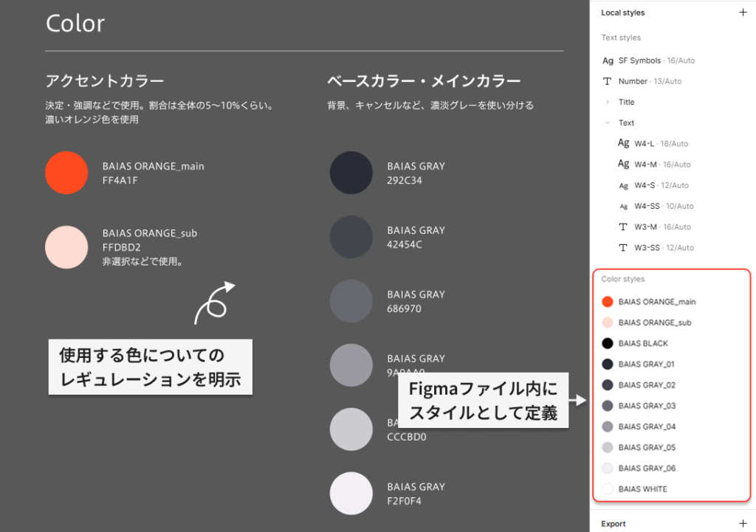This screenshot has height=532, width=756.
Task: Click the Color styles section label
Action: click(x=623, y=279)
